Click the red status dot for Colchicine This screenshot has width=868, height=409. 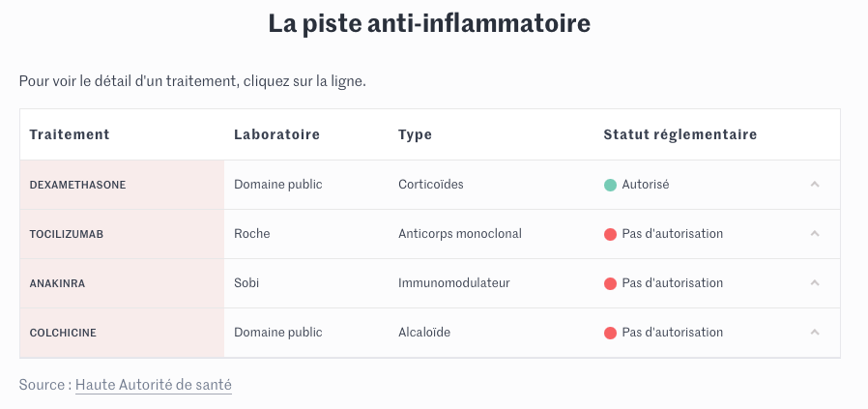click(610, 333)
